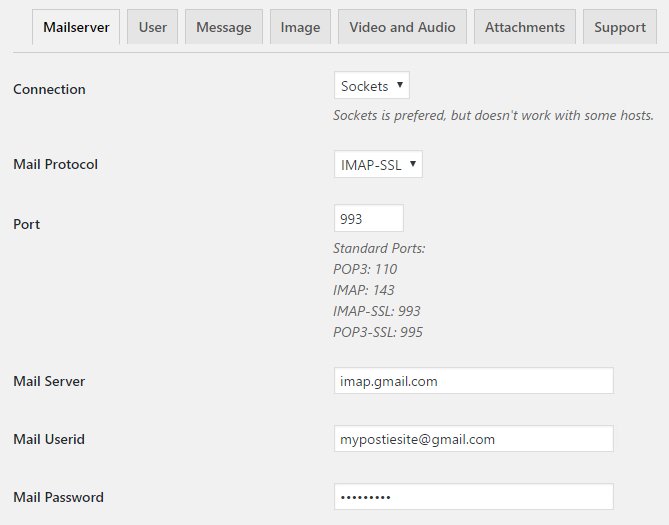Click the Mail Protocol label

pyautogui.click(x=55, y=164)
